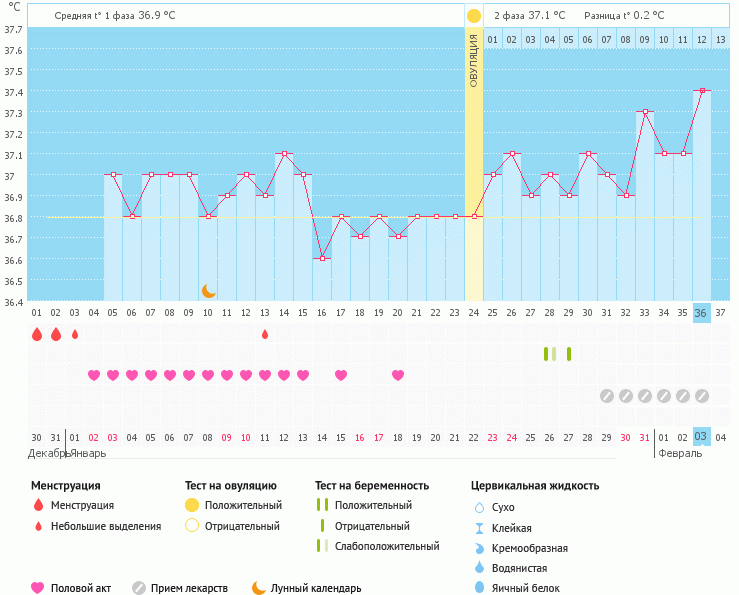This screenshot has height=595, width=739.
Task: Click the yellow ovulation sun icon
Action: (474, 16)
